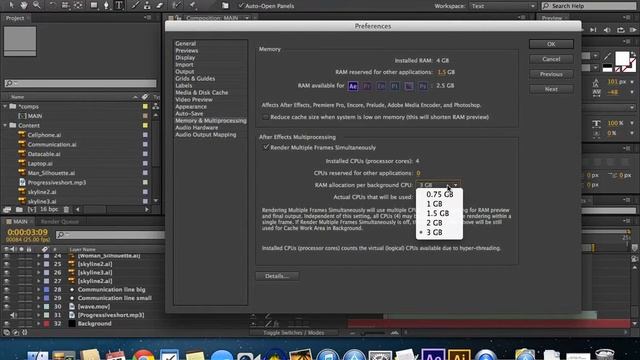Viewport: 640px width, 360px height.
Task: Select the Puppet Pin tool
Action: point(192,5)
